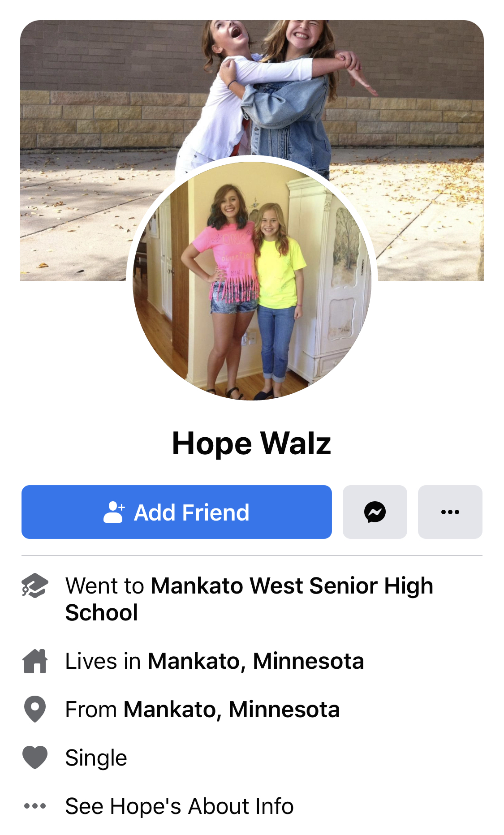Open Mankato West Senior High School link
504x835 pixels.
point(250,599)
